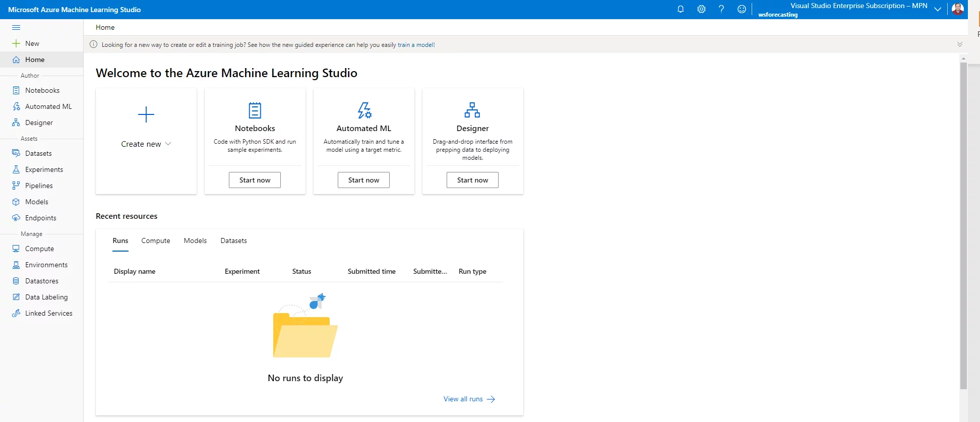Click the Visual Studio Enterprise Subscription label
The image size is (980, 422).
(x=859, y=6)
